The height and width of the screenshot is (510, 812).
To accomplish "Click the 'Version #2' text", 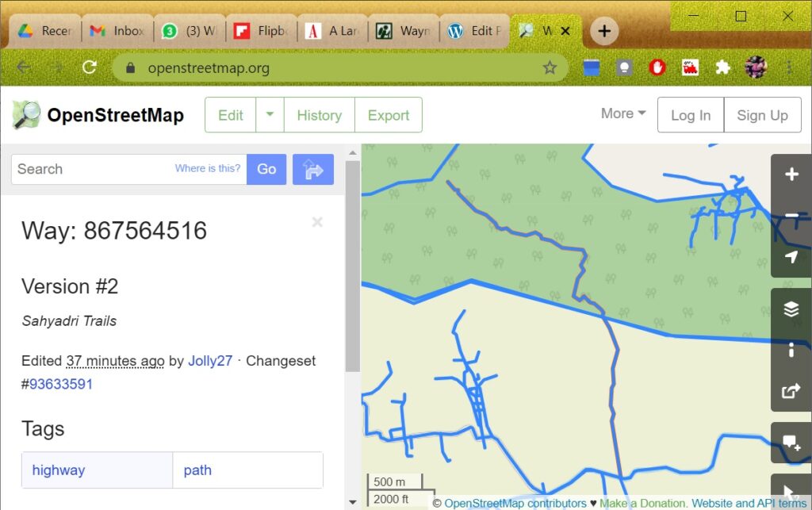I will click(x=70, y=286).
